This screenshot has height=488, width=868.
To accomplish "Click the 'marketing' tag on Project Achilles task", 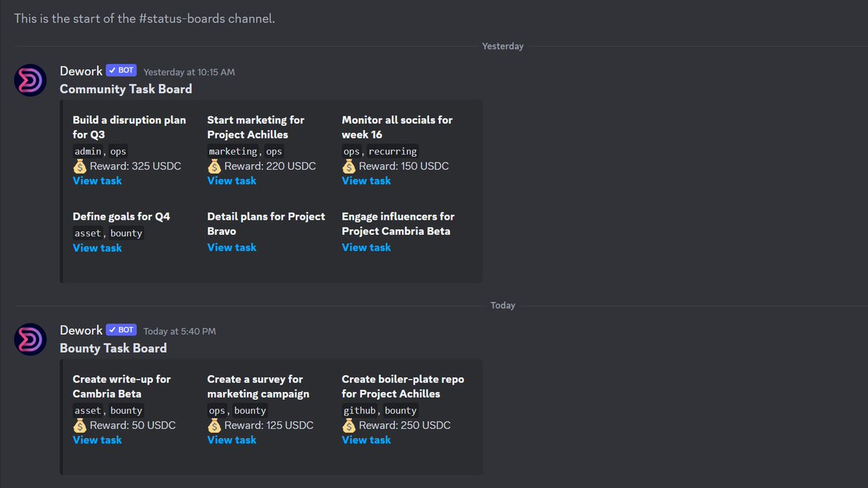I will 234,151.
